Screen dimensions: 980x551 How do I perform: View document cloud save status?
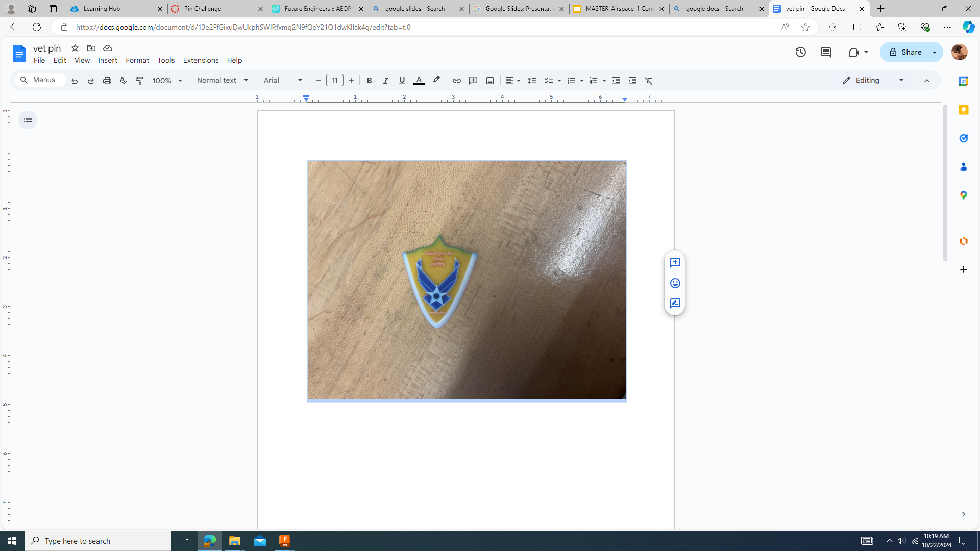pos(108,48)
